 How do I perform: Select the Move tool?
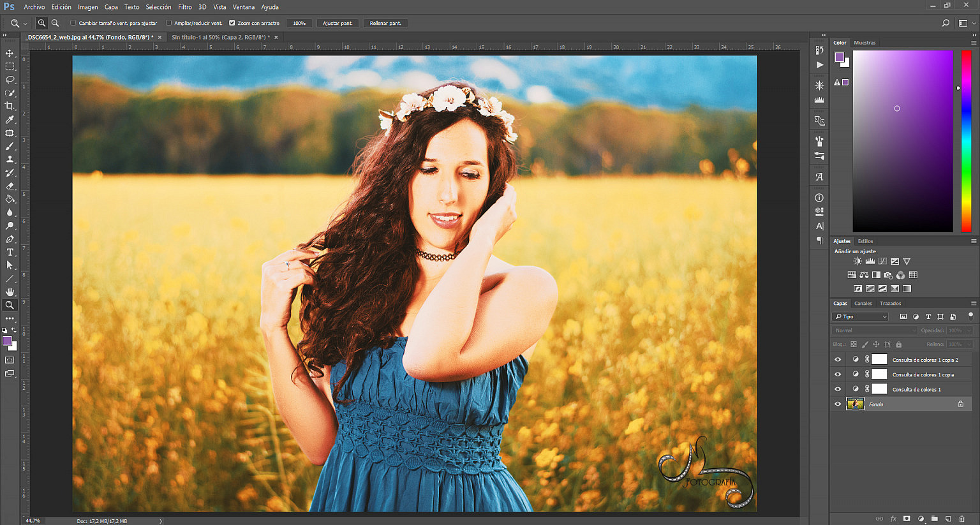click(x=10, y=53)
